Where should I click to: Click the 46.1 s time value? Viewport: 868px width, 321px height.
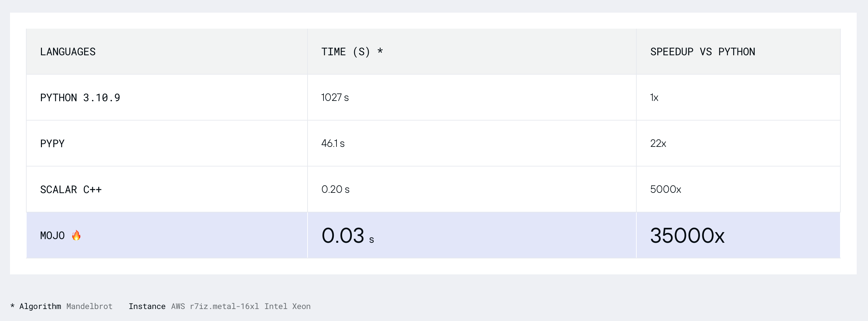[332, 144]
